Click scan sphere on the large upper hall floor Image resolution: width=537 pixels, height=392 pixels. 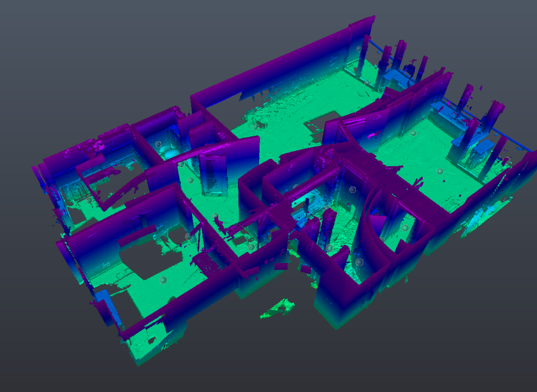click(x=255, y=126)
